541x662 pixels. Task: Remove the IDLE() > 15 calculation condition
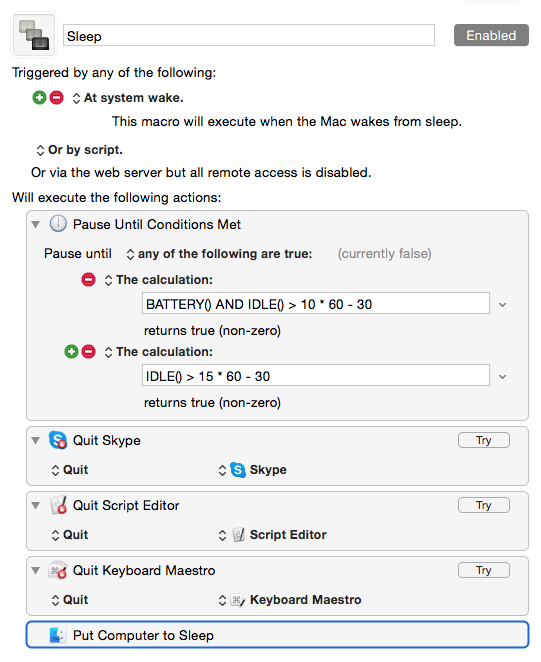(88, 352)
